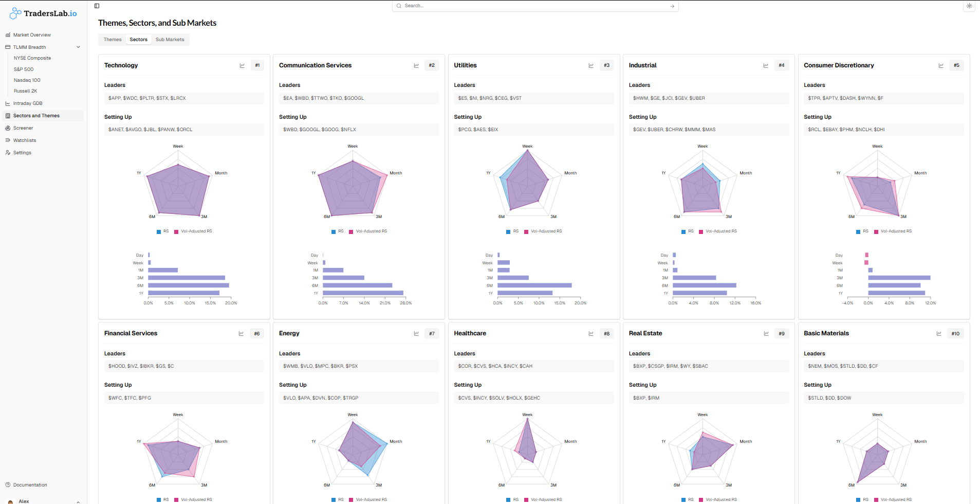This screenshot has width=980, height=504.
Task: Click the #10 rank badge on Basic Materials
Action: click(x=955, y=333)
